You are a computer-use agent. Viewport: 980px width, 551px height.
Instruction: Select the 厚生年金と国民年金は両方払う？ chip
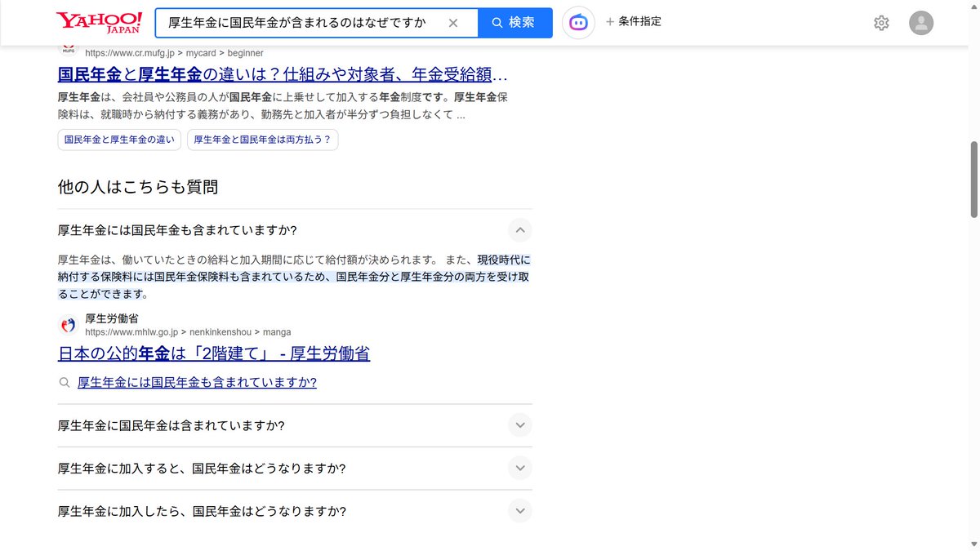pyautogui.click(x=262, y=140)
